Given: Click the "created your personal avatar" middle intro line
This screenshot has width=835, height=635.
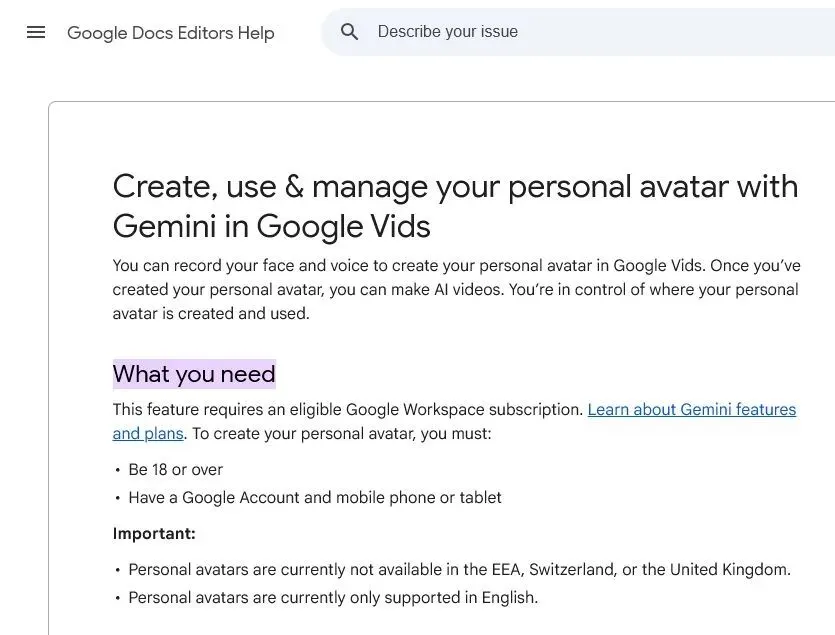Looking at the screenshot, I should coord(455,289).
